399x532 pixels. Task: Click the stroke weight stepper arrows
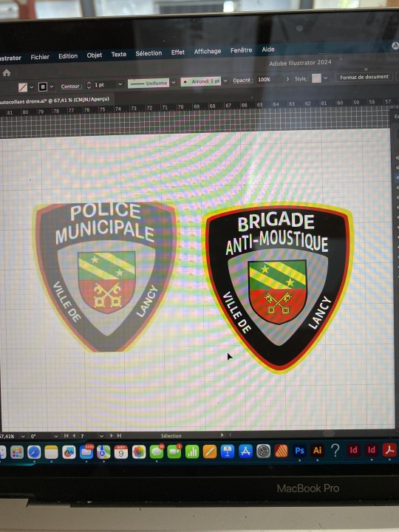[89, 85]
